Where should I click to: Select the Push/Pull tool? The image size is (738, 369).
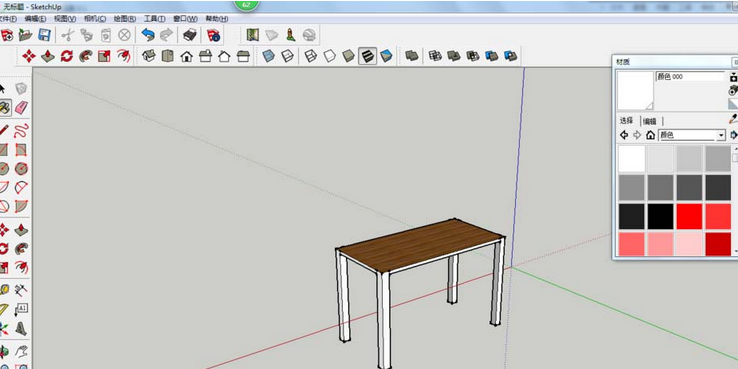[48, 56]
